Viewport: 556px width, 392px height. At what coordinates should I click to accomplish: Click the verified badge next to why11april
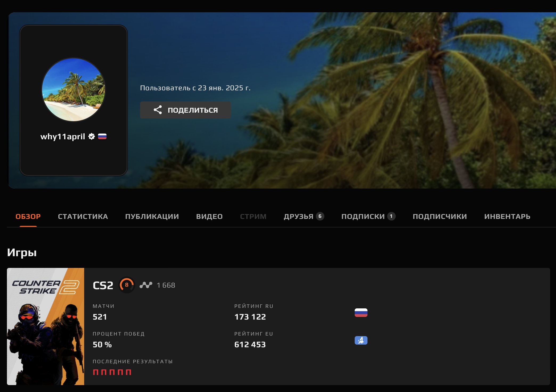click(x=92, y=136)
